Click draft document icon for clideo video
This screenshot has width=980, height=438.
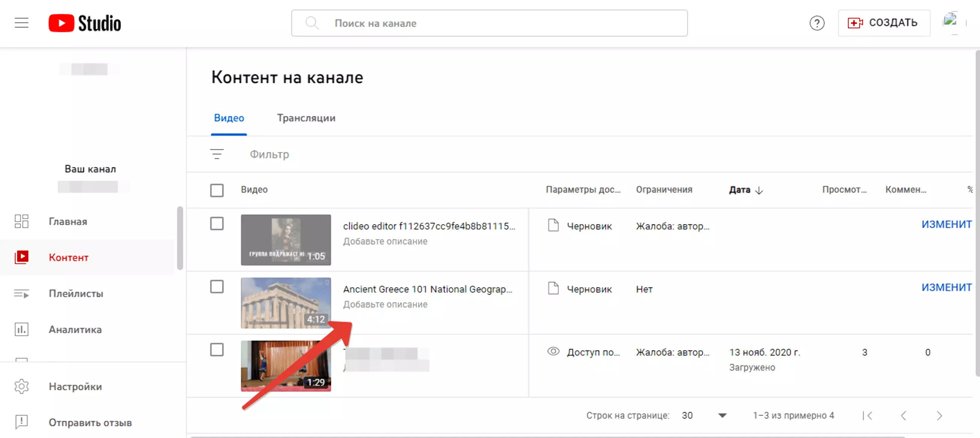553,226
